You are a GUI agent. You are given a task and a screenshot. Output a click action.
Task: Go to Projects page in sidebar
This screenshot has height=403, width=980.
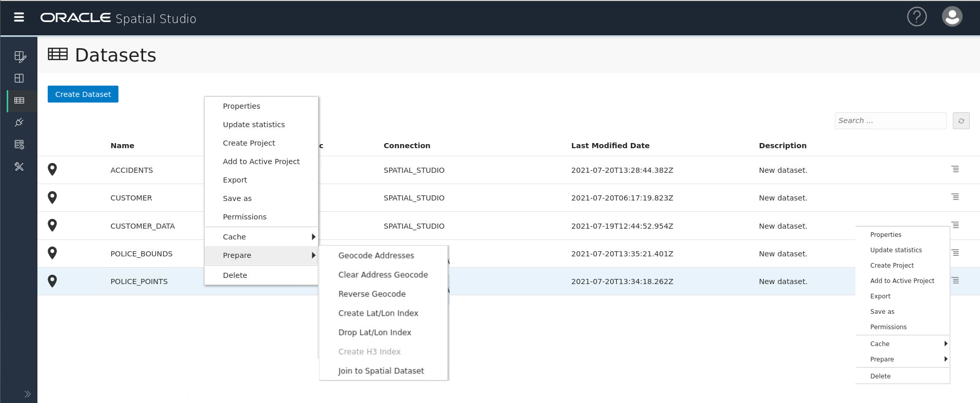tap(19, 78)
